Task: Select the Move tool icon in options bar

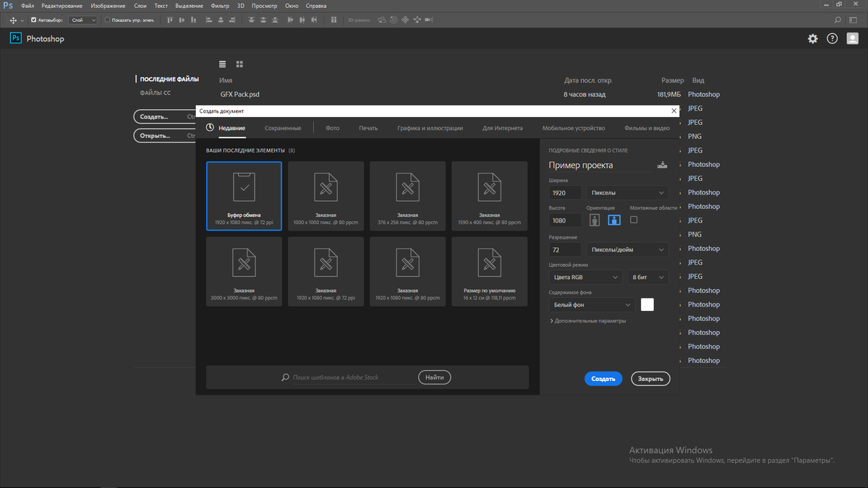Action: pos(13,20)
